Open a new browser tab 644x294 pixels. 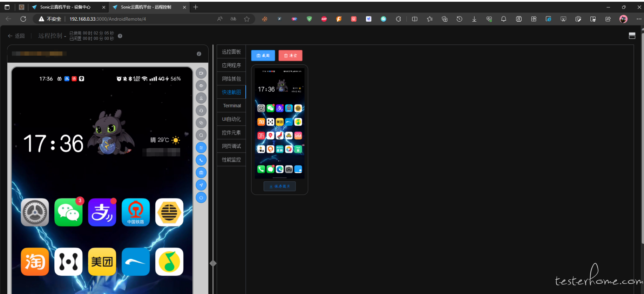point(196,7)
